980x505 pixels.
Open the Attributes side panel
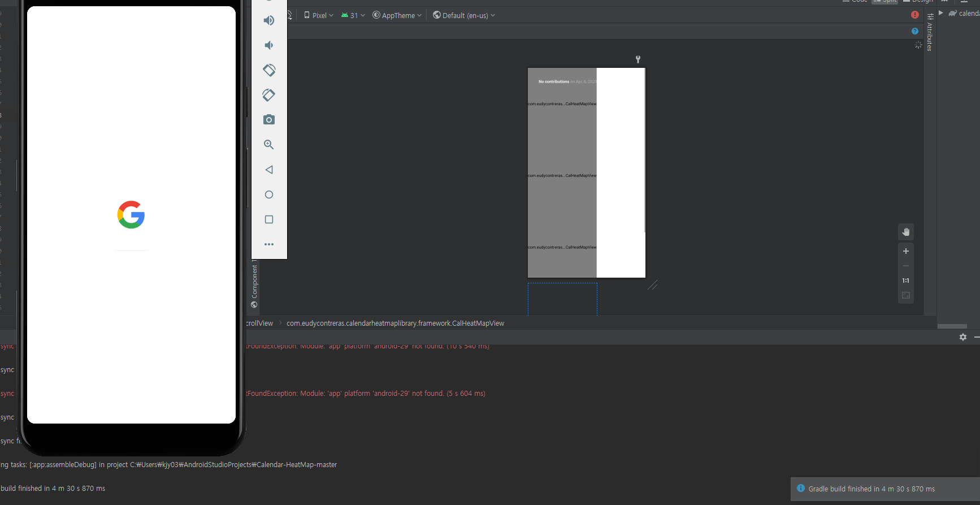pos(930,32)
